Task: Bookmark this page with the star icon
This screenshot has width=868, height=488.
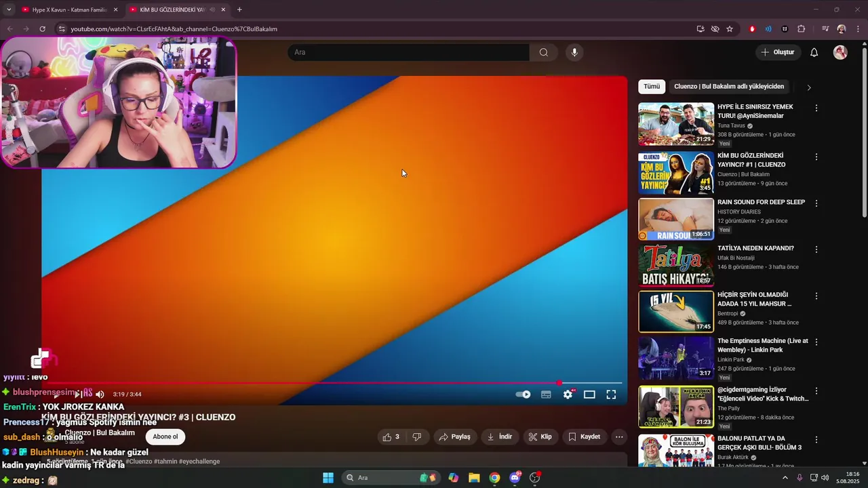Action: (730, 29)
